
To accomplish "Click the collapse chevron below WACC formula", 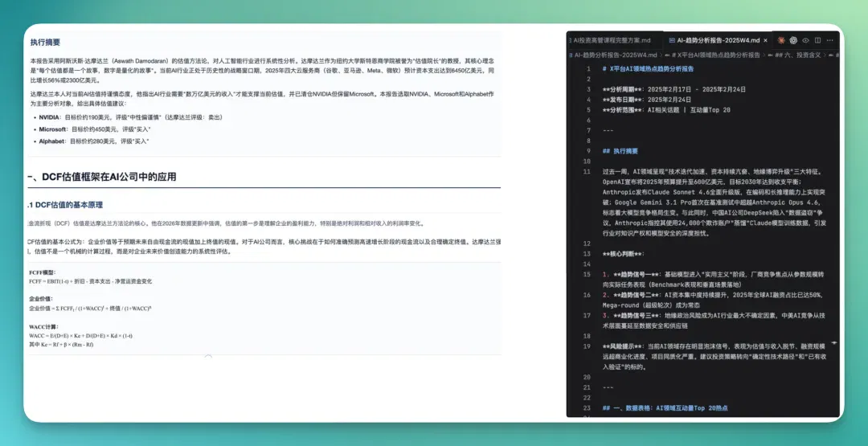I will [x=208, y=356].
